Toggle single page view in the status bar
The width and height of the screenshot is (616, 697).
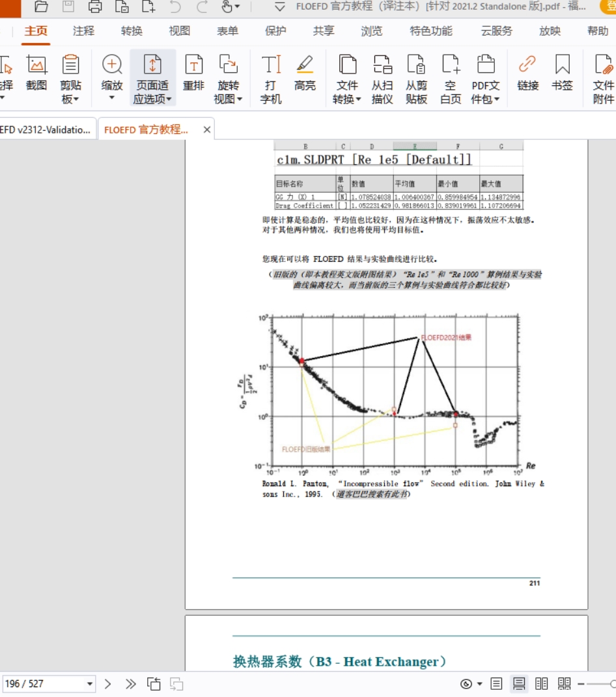pos(496,683)
